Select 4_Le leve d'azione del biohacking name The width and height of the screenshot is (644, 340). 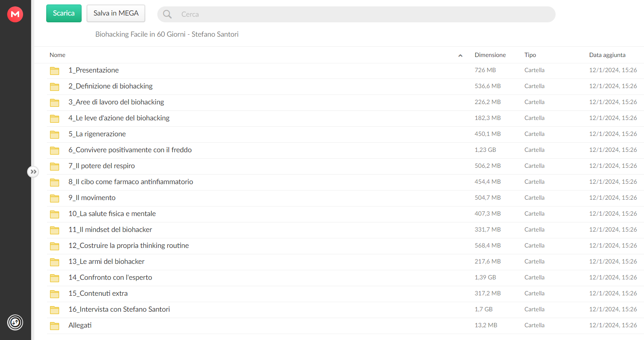[x=119, y=118]
